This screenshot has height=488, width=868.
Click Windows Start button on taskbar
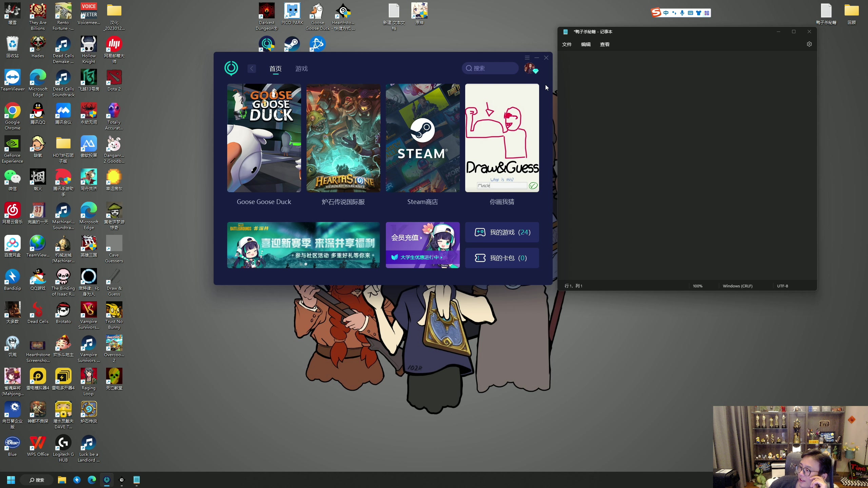point(11,480)
